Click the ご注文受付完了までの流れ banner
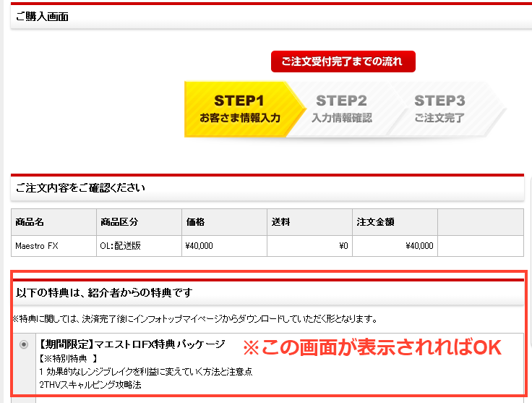Screen dimensions: 532x403 click(x=343, y=61)
